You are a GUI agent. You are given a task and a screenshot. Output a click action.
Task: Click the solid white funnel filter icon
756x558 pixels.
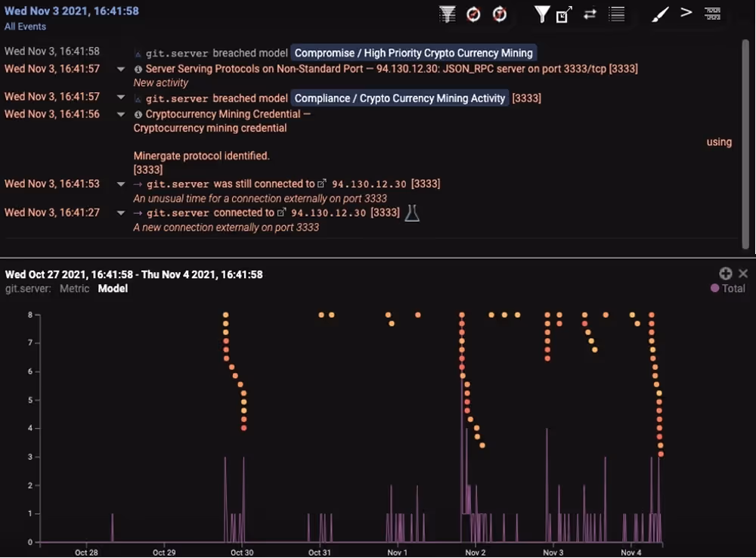[x=542, y=14]
